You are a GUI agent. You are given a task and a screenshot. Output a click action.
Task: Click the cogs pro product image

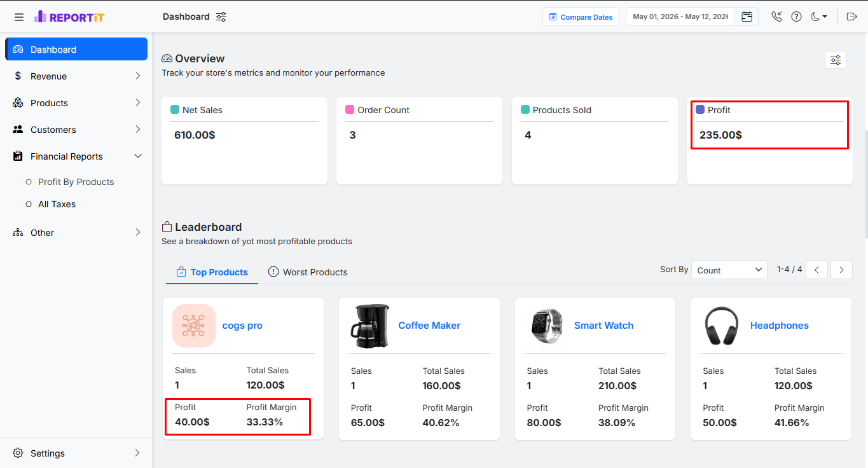click(194, 326)
